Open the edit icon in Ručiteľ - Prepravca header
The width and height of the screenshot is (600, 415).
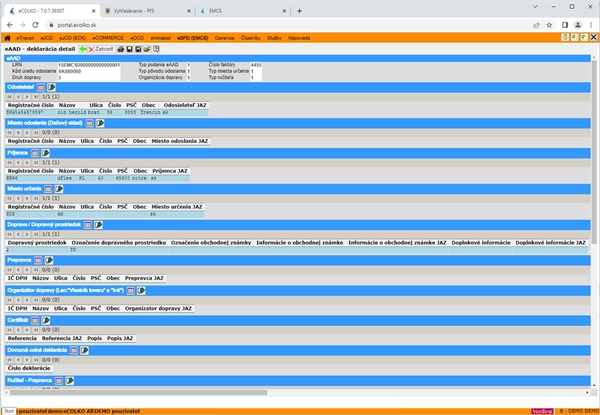click(70, 381)
